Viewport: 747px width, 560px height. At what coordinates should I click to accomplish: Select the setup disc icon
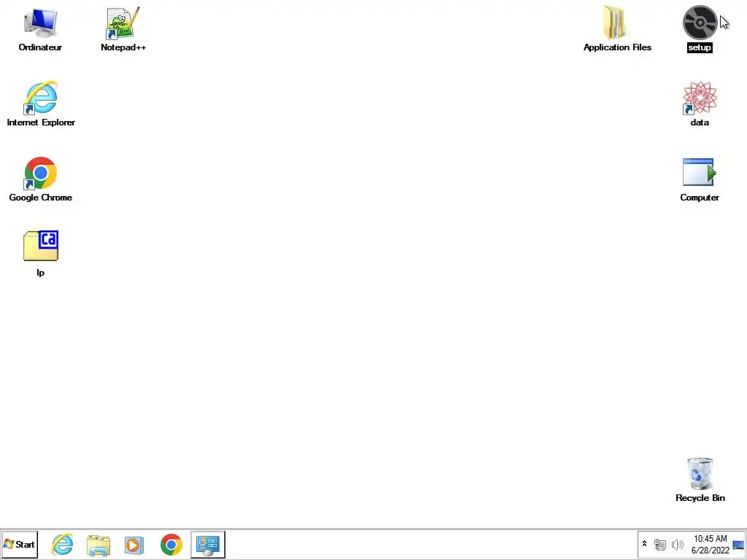[x=700, y=23]
